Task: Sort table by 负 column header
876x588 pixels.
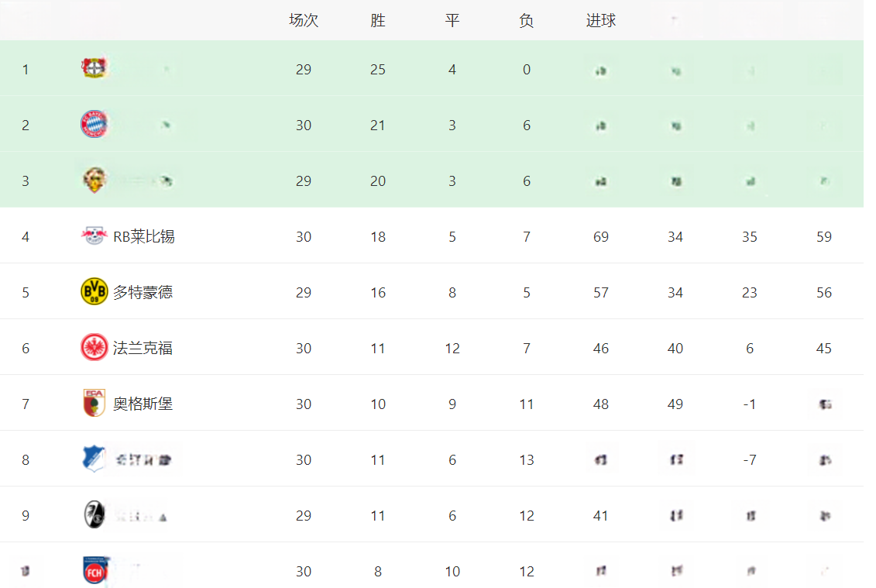Action: [526, 21]
